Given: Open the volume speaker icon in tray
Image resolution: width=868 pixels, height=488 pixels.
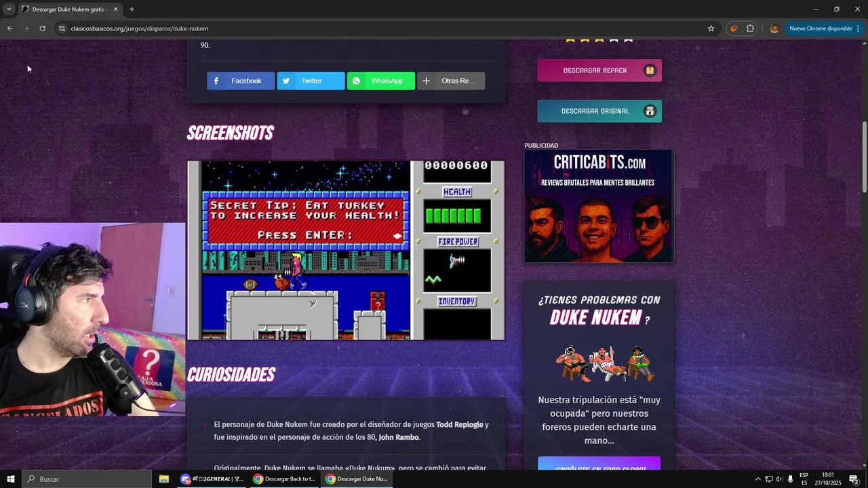Looking at the screenshot, I should pos(779,479).
